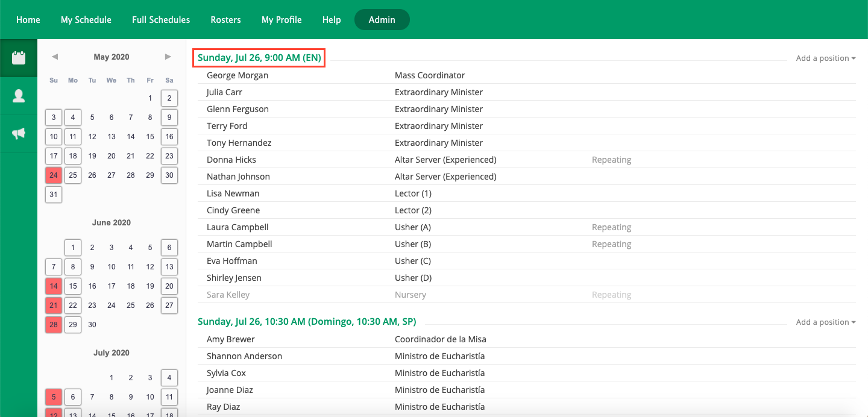The height and width of the screenshot is (417, 868).
Task: Open the announcements megaphone sidebar icon
Action: pos(19,134)
